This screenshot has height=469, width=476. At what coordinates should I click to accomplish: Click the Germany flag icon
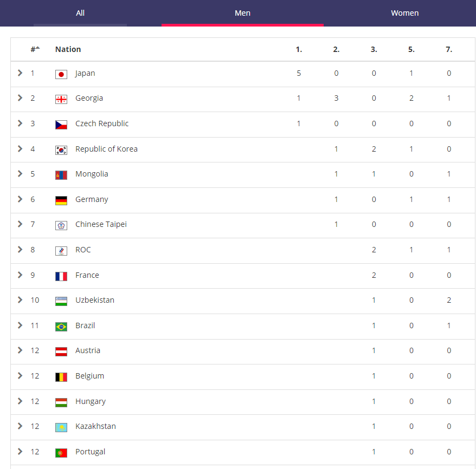coord(61,200)
